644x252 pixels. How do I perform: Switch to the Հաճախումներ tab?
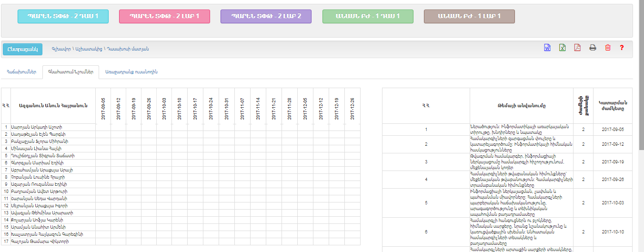(21, 72)
